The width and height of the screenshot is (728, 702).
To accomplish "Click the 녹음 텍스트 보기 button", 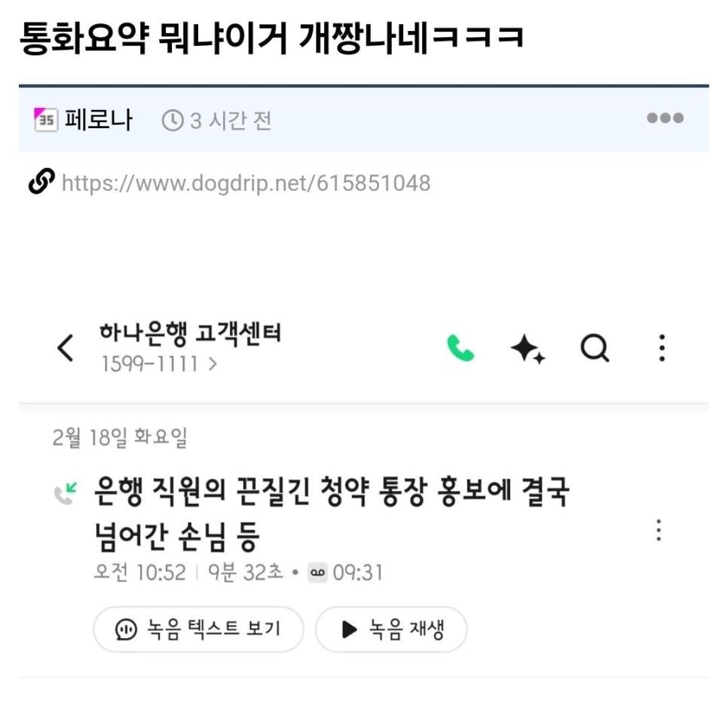I will tap(198, 630).
